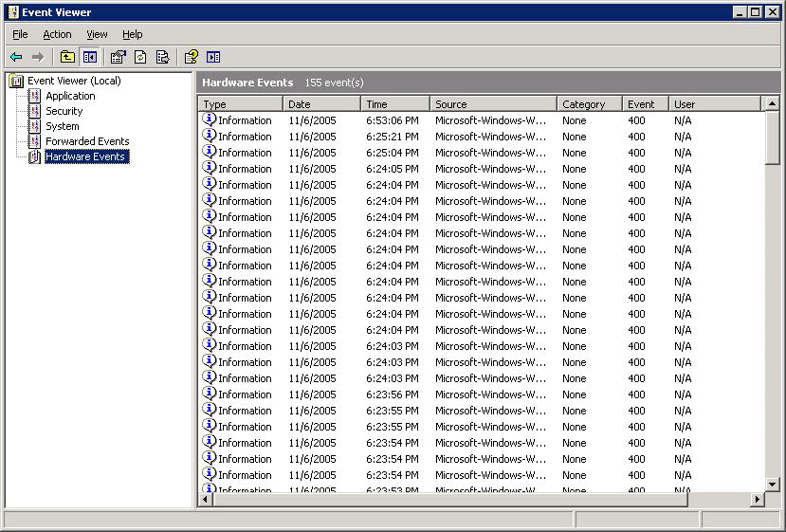Sort by the Type column header
This screenshot has height=532, width=786.
pos(241,103)
